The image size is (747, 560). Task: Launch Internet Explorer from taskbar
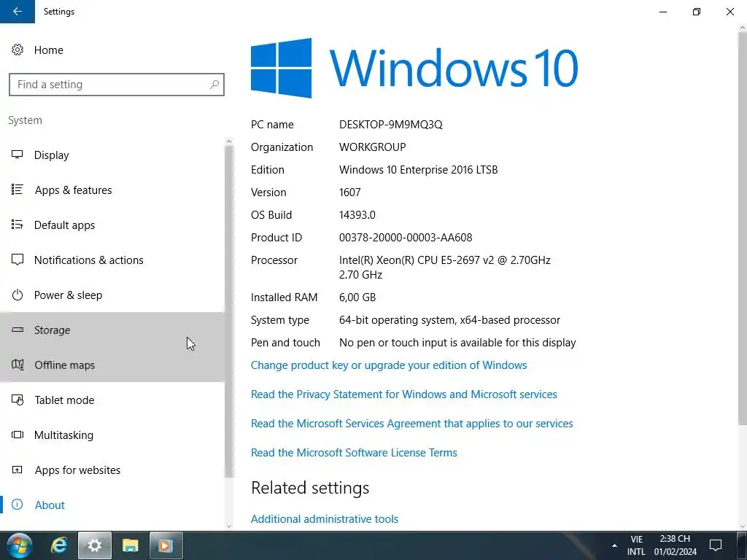click(x=58, y=545)
